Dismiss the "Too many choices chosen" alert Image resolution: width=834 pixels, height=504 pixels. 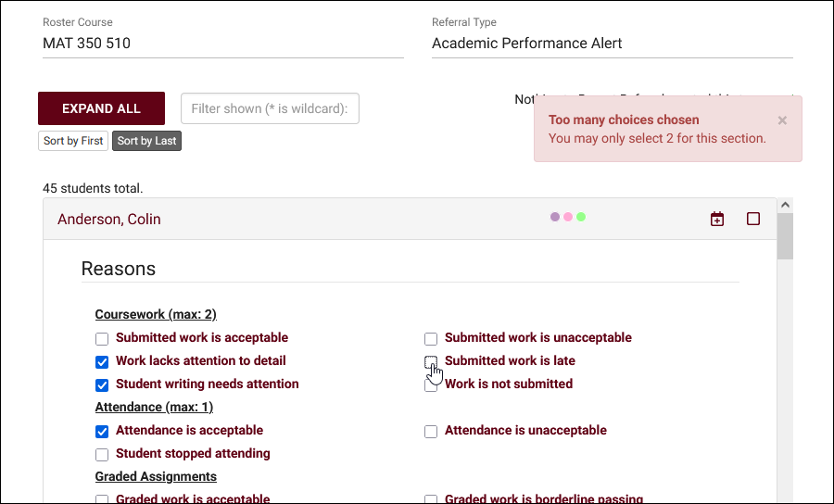(782, 120)
